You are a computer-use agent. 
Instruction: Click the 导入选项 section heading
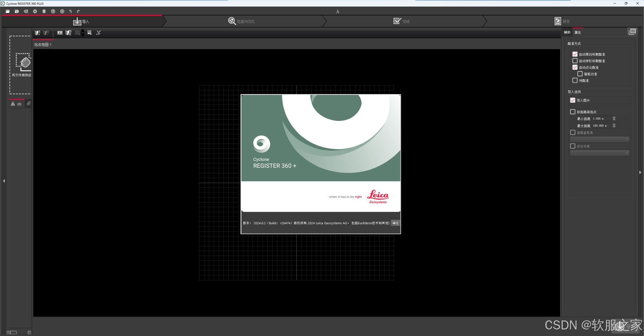[x=574, y=92]
